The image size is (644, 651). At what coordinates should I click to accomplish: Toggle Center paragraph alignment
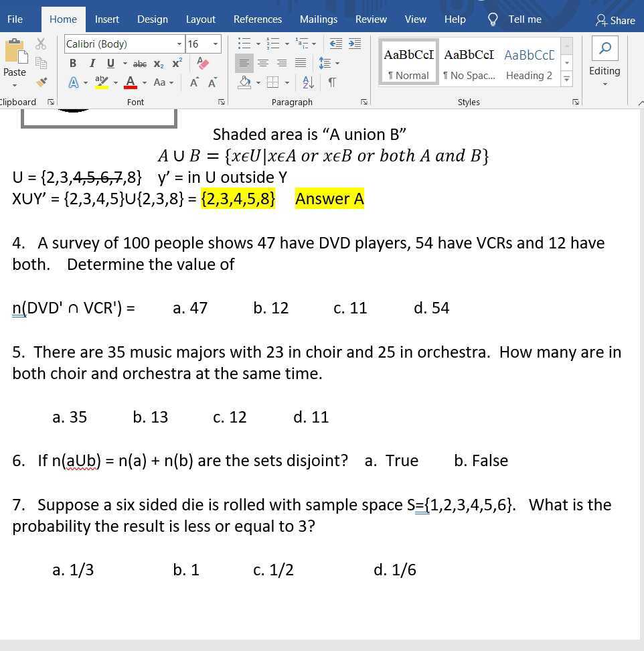point(263,63)
